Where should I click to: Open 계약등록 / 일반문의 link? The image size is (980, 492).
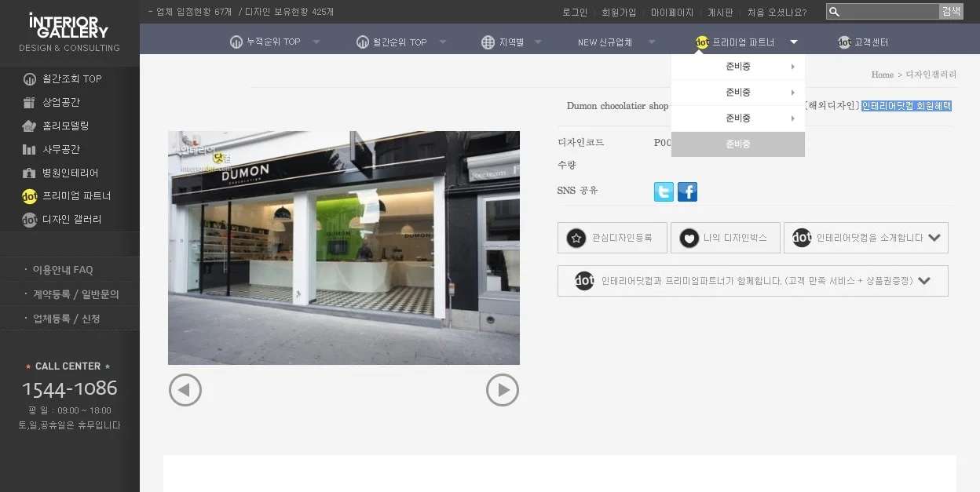pos(76,294)
